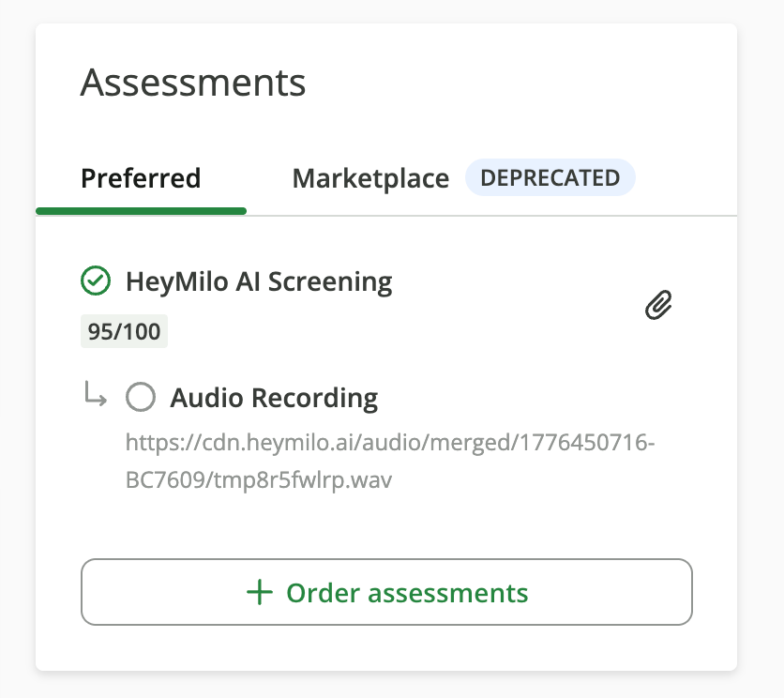Click the green underline beneath Preferred
The height and width of the screenshot is (698, 784).
coord(141,211)
